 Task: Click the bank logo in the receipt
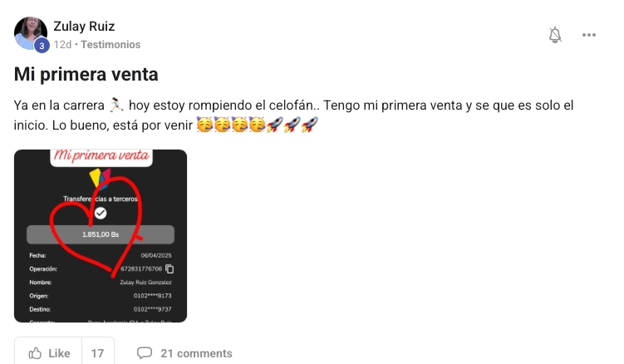pos(101,179)
